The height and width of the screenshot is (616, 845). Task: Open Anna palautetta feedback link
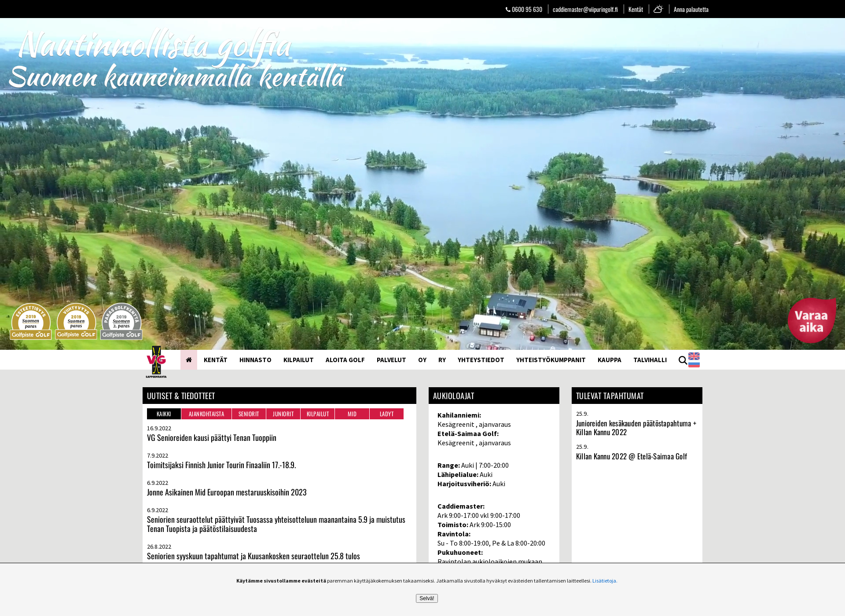pyautogui.click(x=691, y=9)
